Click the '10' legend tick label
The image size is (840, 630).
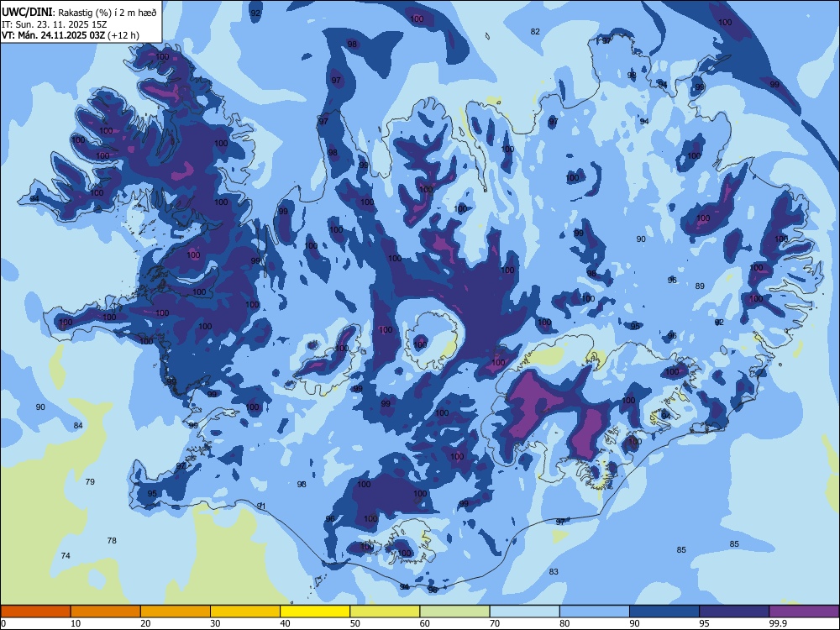coord(76,623)
